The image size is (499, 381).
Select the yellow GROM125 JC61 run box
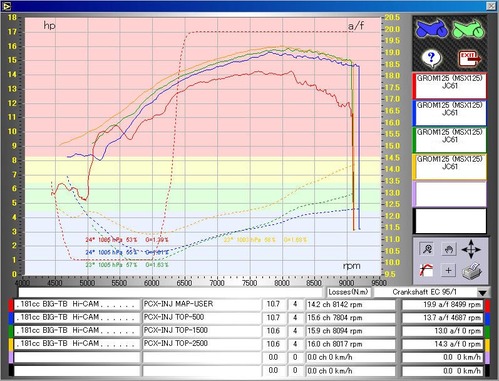[450, 167]
